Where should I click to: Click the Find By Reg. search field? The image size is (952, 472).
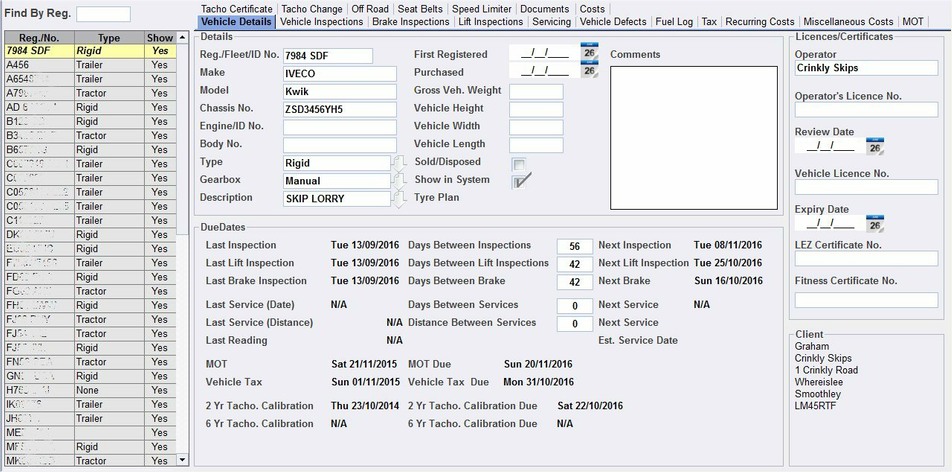coord(103,14)
